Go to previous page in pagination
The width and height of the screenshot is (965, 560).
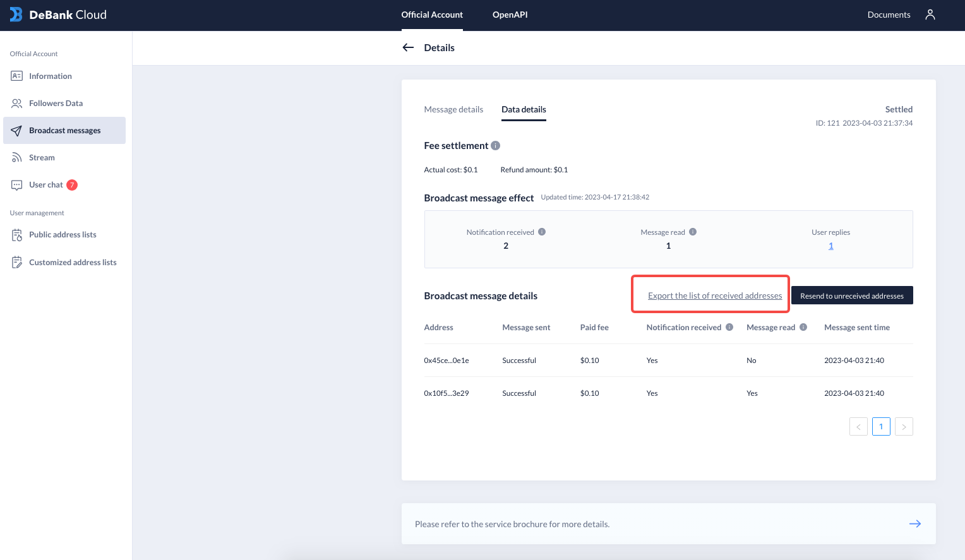pos(858,427)
